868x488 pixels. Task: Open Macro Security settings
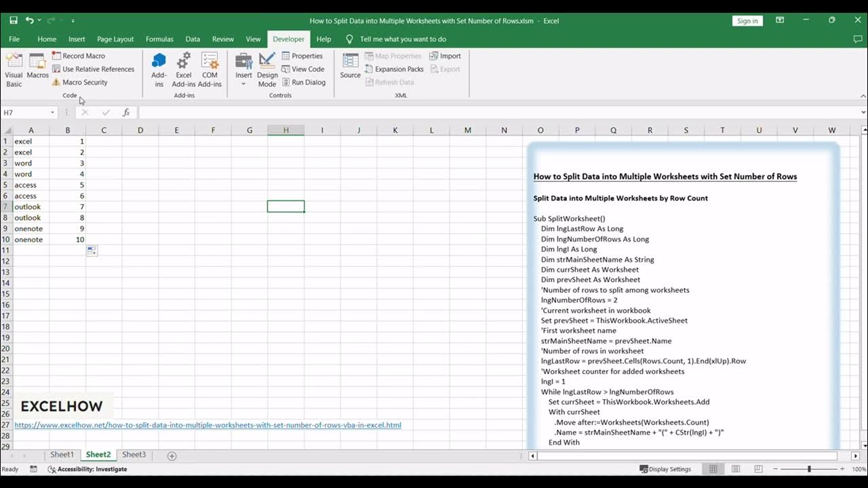point(79,82)
